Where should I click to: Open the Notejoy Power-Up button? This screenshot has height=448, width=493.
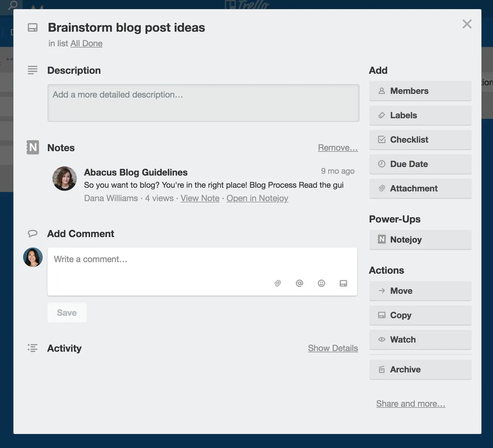(420, 240)
